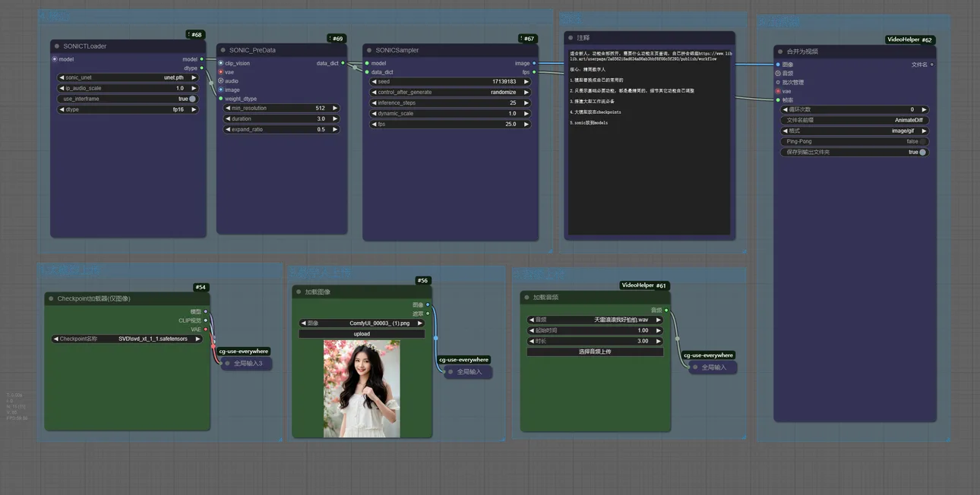This screenshot has height=495, width=980.
Task: Collapse the SONICTLoader node via its title dot
Action: point(57,46)
